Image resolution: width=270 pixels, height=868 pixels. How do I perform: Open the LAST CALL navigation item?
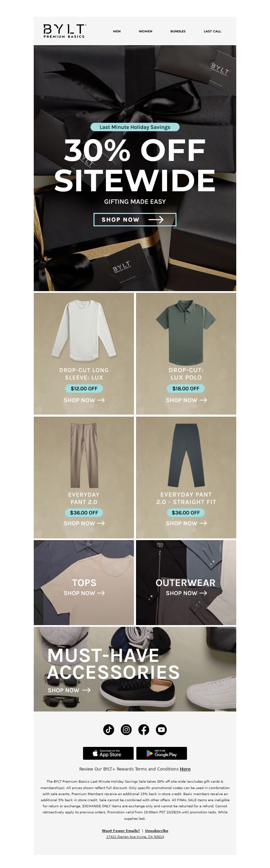pyautogui.click(x=213, y=31)
